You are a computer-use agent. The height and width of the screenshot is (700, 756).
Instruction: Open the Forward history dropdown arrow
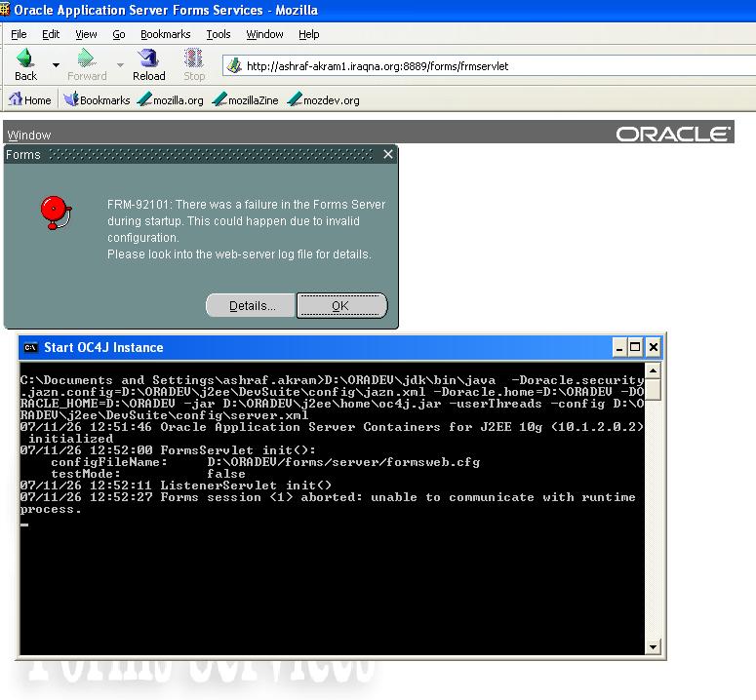tap(120, 64)
